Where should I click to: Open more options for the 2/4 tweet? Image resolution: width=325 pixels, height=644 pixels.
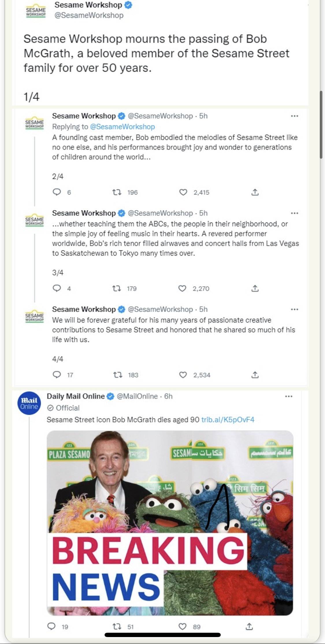294,116
